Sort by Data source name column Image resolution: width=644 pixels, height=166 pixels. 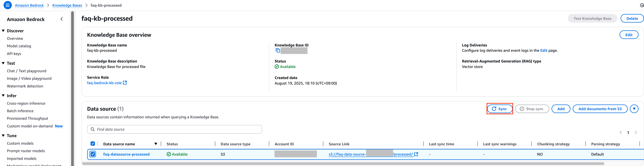coord(156,144)
